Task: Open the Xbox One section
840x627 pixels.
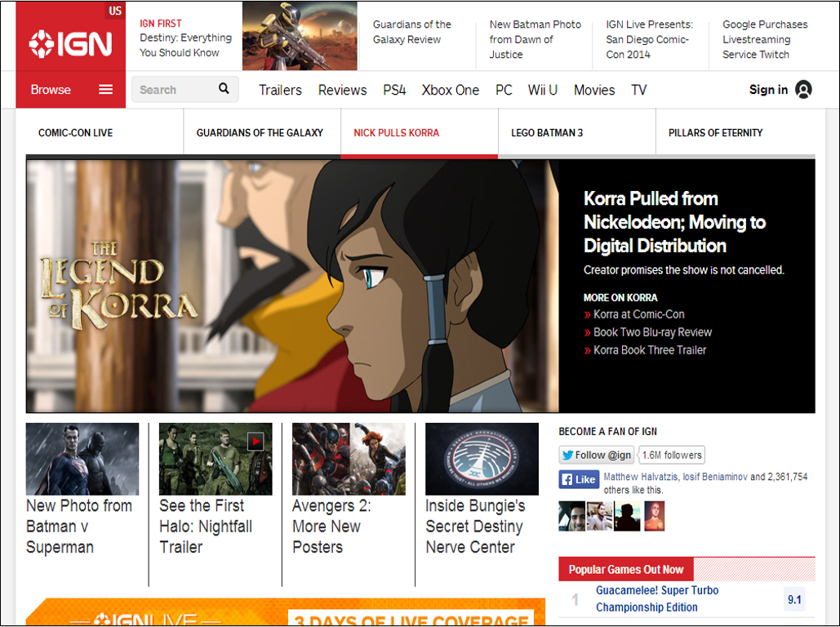Action: pyautogui.click(x=450, y=90)
